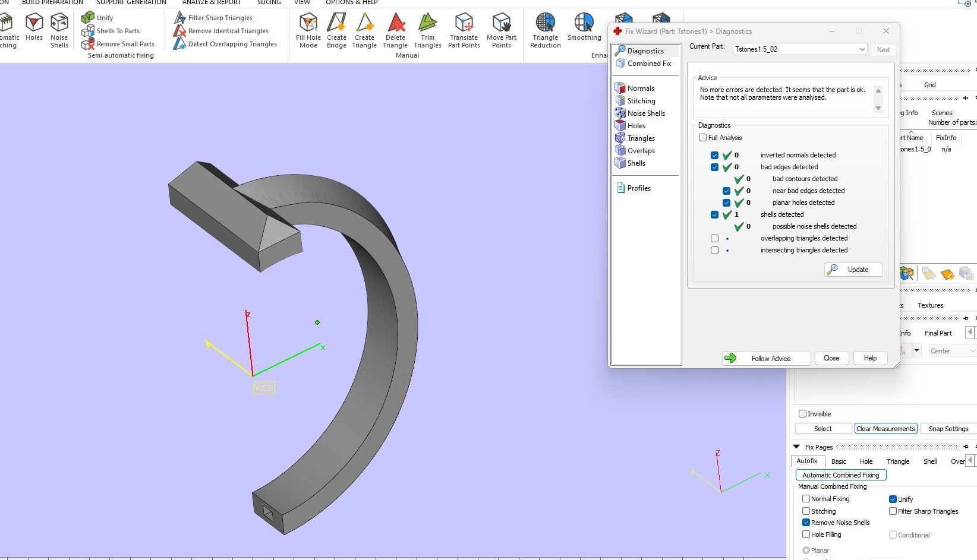
Task: Open Triangle Reduction tool
Action: pyautogui.click(x=546, y=30)
